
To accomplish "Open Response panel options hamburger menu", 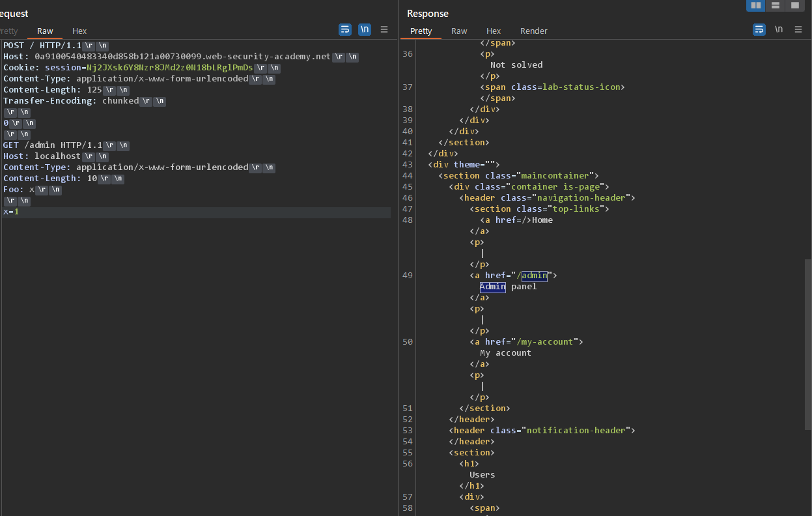I will (798, 29).
